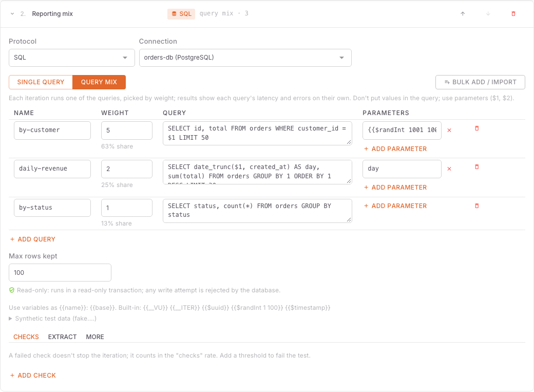
Task: Click the by-status SQL query textarea
Action: point(257,211)
